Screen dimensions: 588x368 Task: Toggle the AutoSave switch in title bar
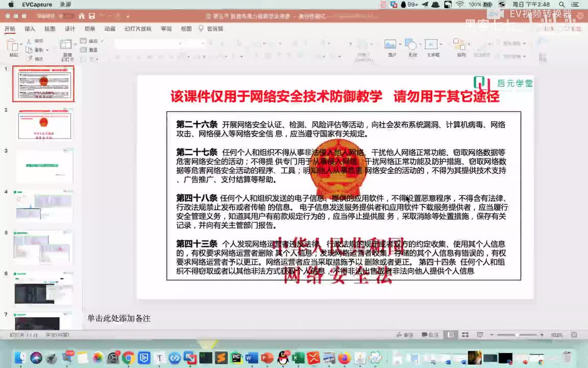pyautogui.click(x=66, y=16)
